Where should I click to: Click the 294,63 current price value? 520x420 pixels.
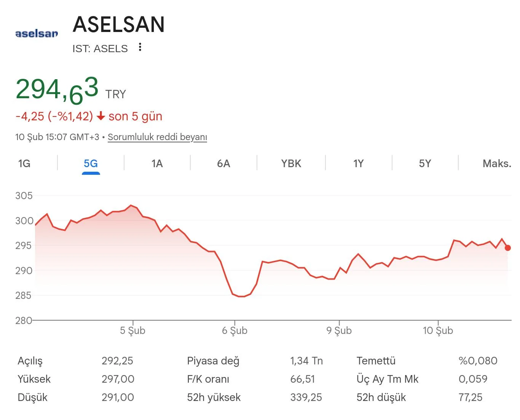tap(57, 90)
